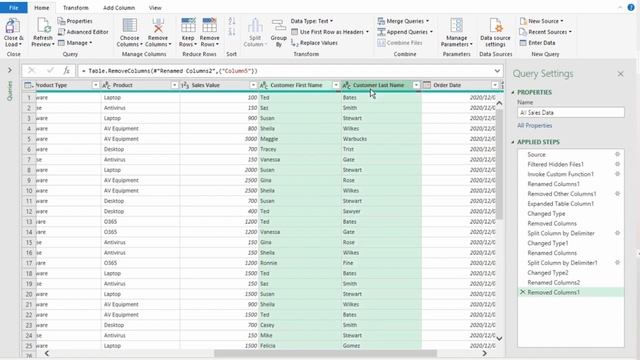Click Replace Values in the Transform group

314,42
